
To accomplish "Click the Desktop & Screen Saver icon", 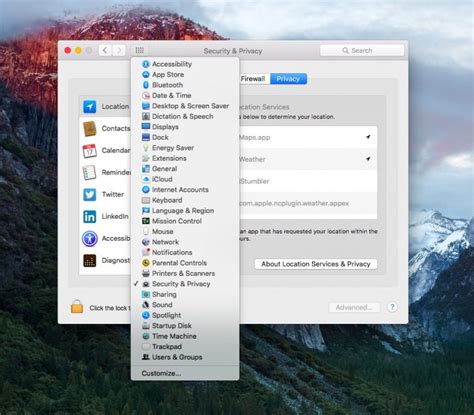I will (146, 106).
